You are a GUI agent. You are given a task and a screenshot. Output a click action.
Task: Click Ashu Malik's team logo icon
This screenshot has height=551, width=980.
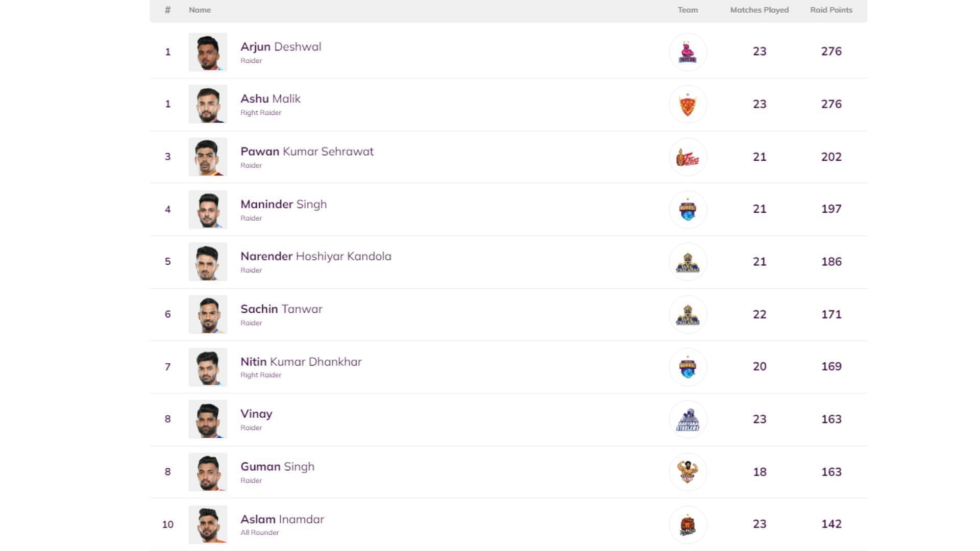[x=688, y=105]
